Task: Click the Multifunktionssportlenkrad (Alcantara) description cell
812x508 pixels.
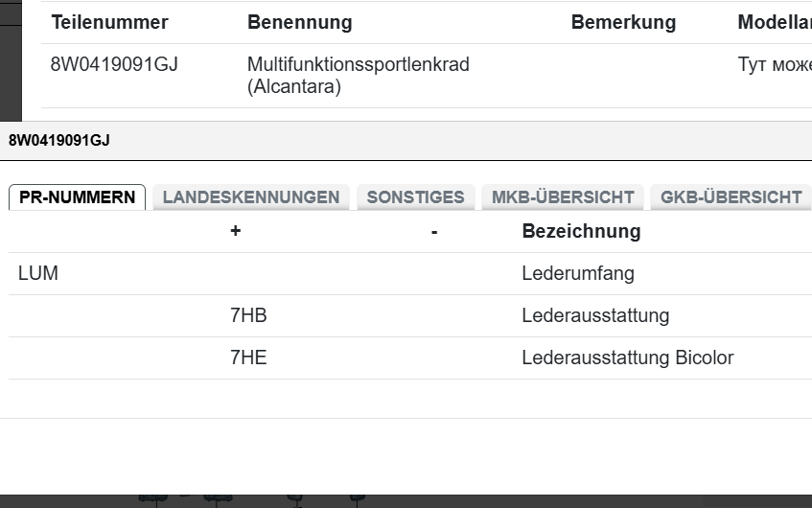Action: click(358, 76)
